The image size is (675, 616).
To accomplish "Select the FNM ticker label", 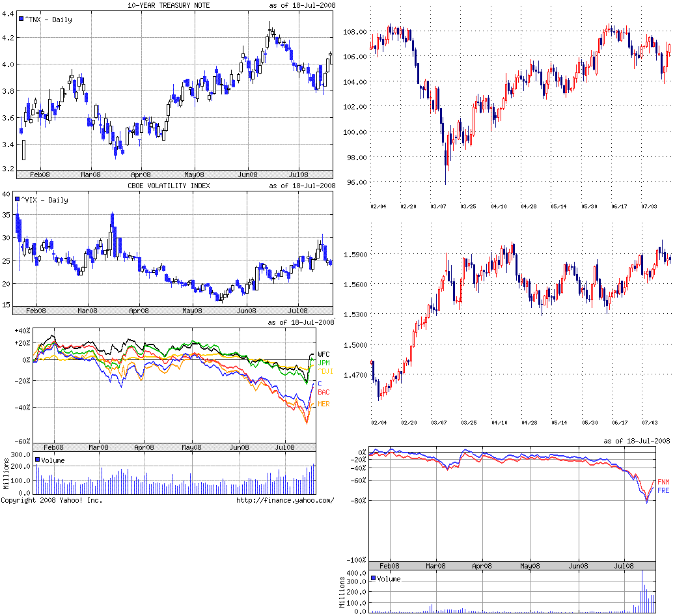I will (x=663, y=481).
